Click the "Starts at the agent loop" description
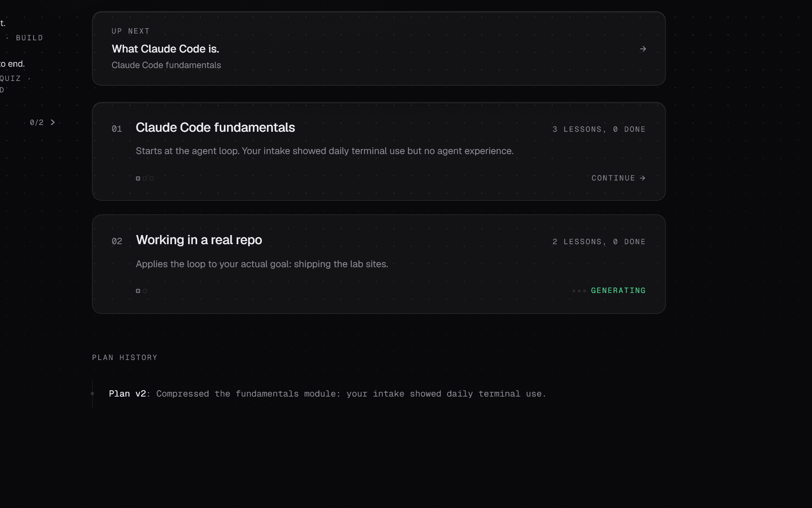The height and width of the screenshot is (508, 812). click(324, 151)
